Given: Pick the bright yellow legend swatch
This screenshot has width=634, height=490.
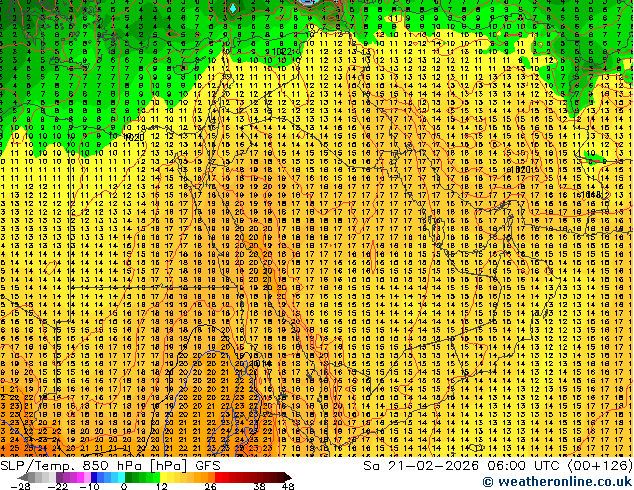Looking at the screenshot, I should point(163,477).
